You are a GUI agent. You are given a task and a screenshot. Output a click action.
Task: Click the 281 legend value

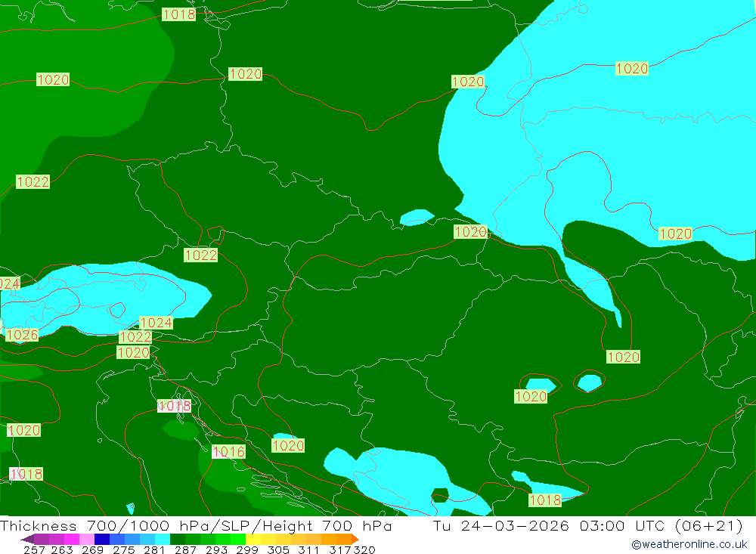154,549
